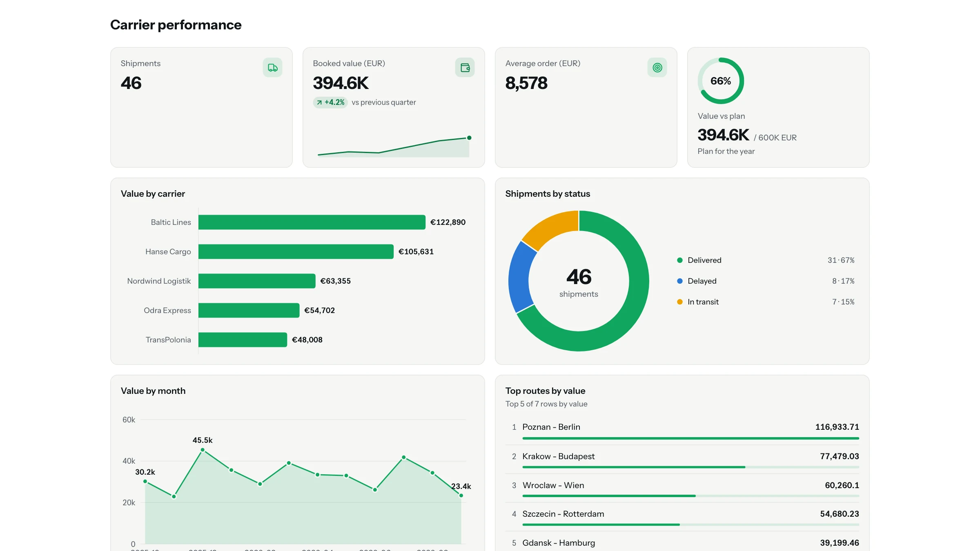This screenshot has height=551, width=980.
Task: Select the Baltic Lines bar
Action: coord(312,222)
